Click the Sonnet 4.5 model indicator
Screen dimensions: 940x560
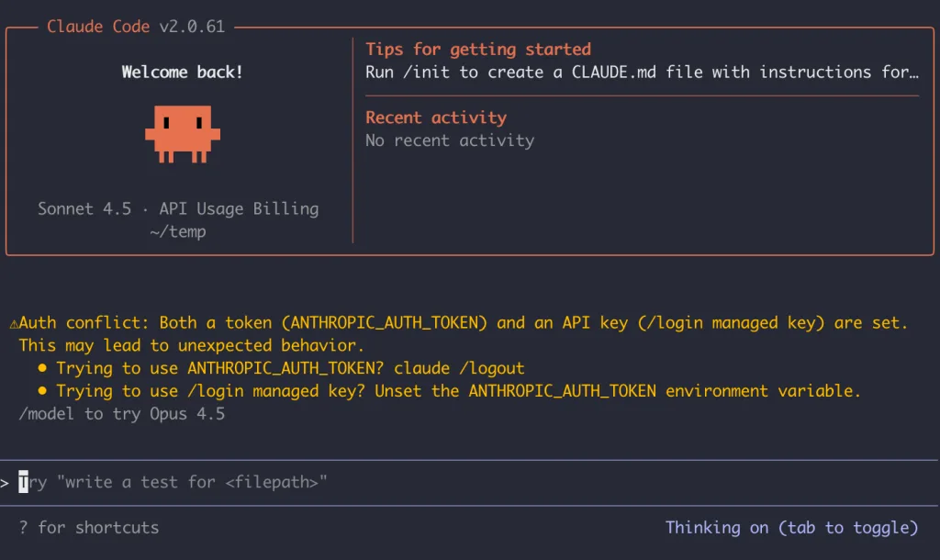85,208
